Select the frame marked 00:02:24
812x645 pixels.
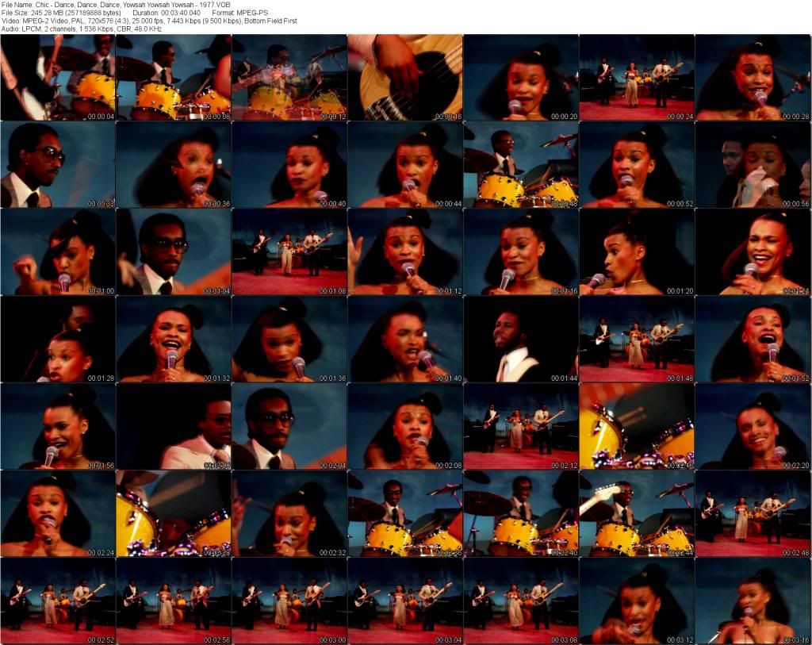click(x=58, y=514)
